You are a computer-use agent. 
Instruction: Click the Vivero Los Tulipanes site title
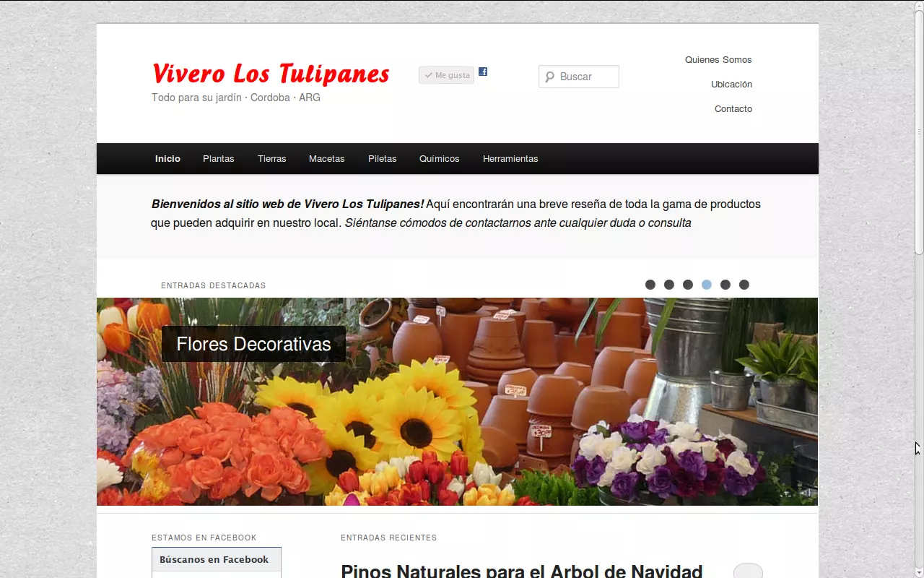click(x=271, y=74)
